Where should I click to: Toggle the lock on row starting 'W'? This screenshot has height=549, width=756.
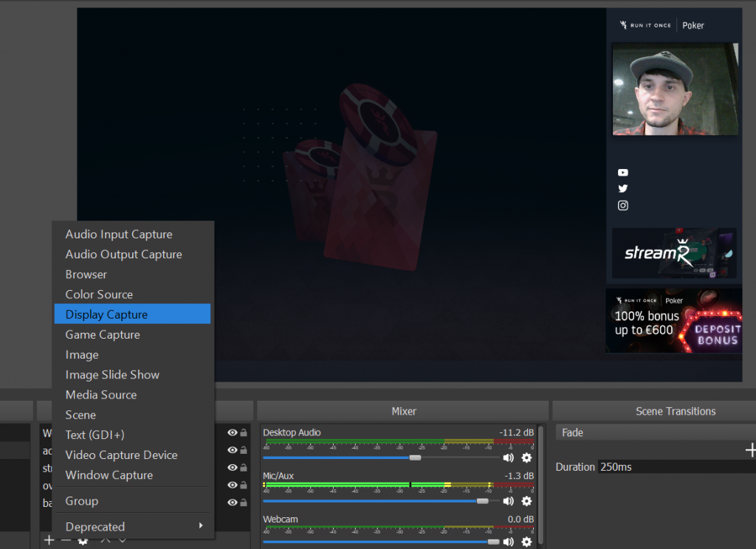244,432
